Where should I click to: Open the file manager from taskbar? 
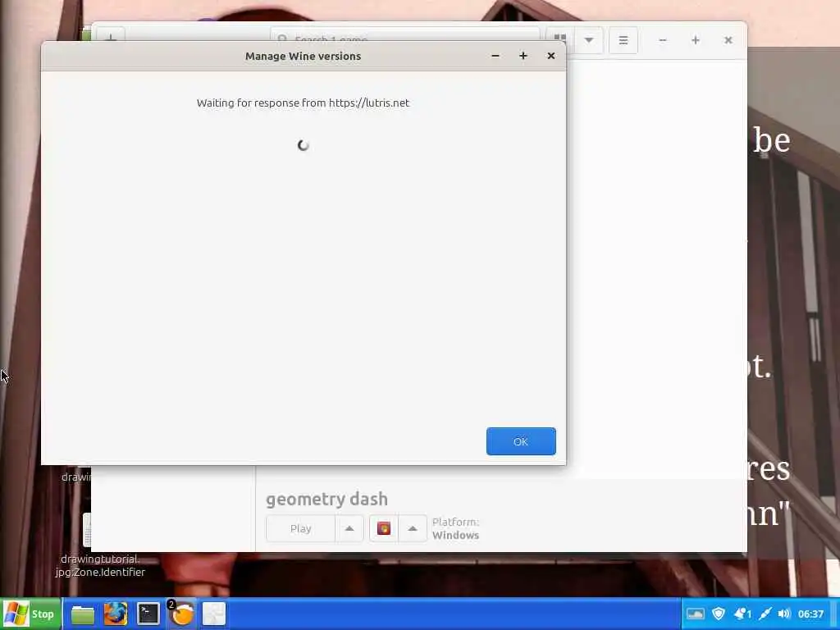83,614
